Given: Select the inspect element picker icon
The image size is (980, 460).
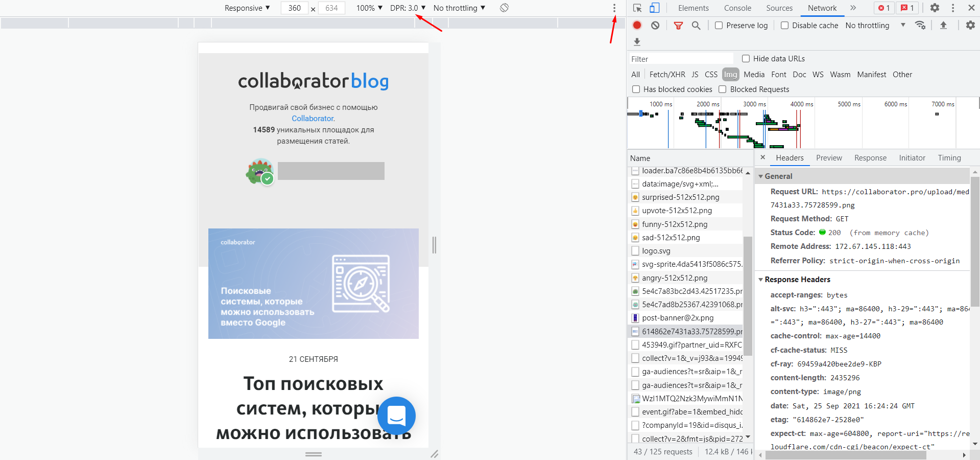Looking at the screenshot, I should click(x=637, y=8).
